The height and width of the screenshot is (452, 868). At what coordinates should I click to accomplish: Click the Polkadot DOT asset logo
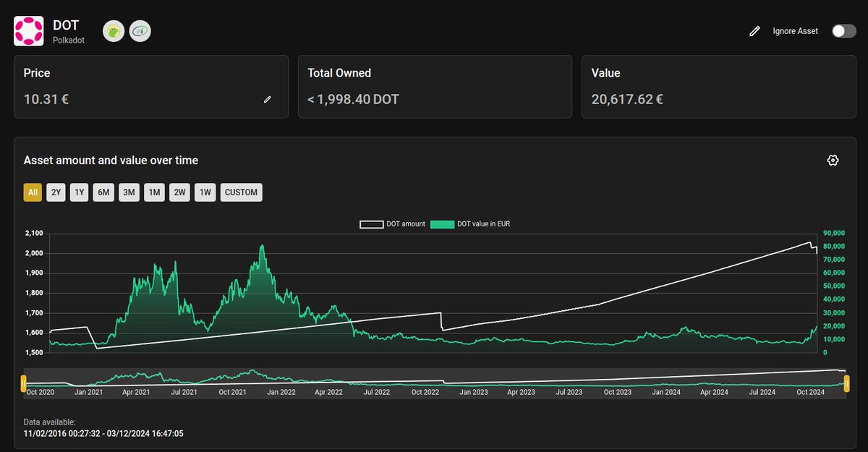[29, 31]
